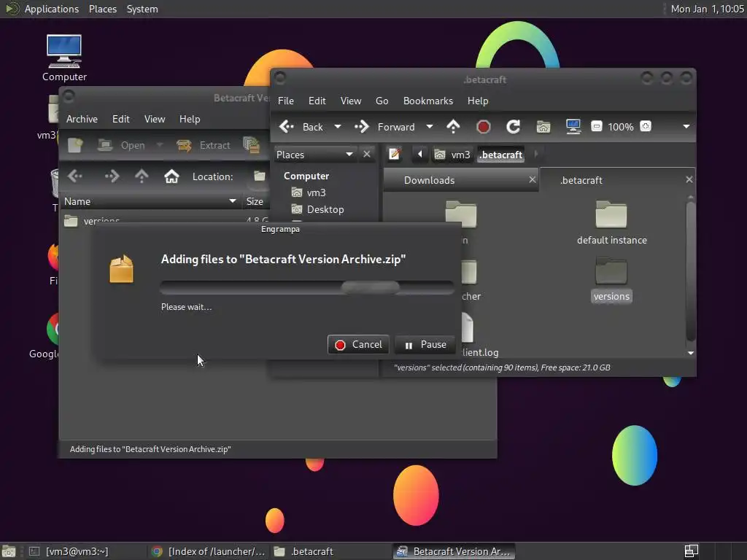Pause the archive creation
This screenshot has width=747, height=560.
(x=425, y=344)
